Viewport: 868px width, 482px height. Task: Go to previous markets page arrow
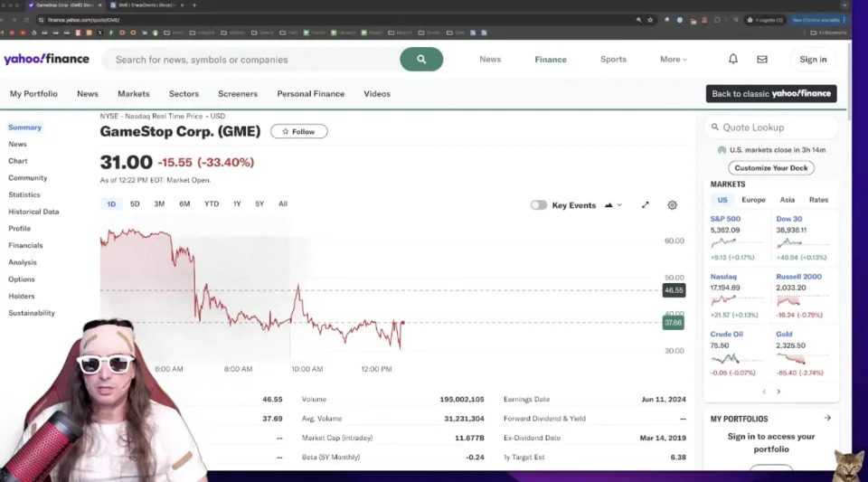coord(764,392)
